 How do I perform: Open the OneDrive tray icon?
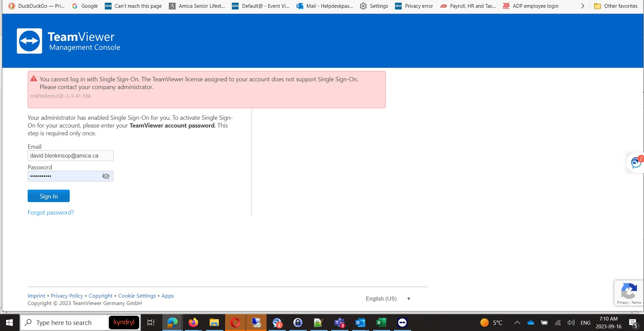click(531, 323)
